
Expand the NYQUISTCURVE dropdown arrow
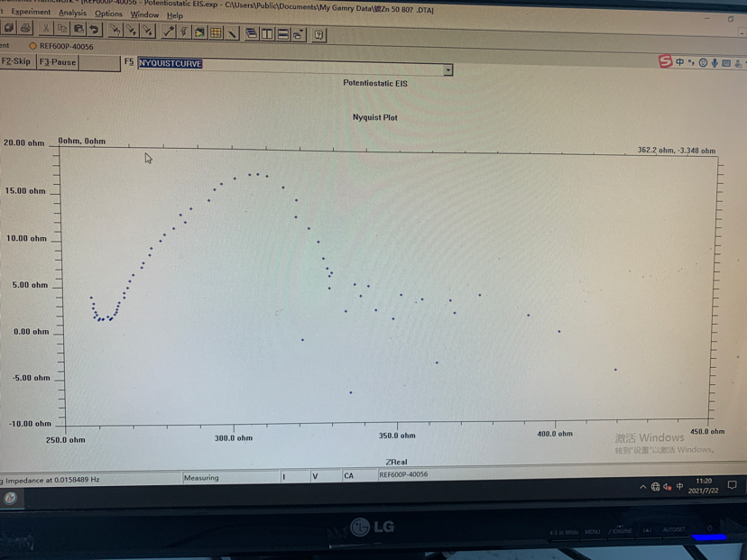(447, 70)
